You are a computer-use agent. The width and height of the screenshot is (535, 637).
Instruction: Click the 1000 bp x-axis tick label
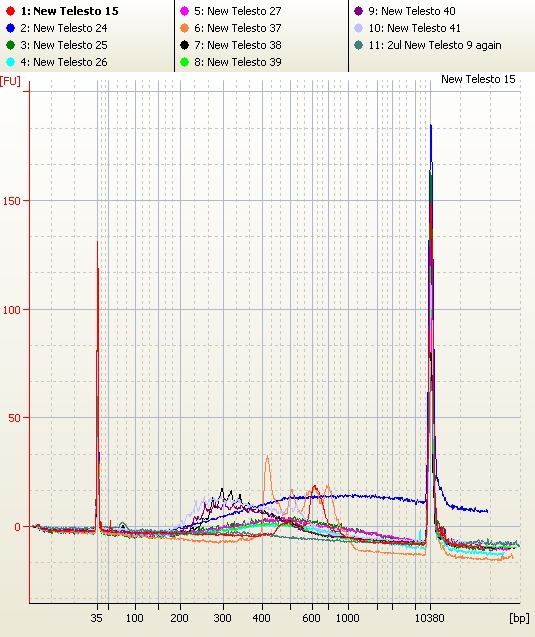(x=348, y=618)
